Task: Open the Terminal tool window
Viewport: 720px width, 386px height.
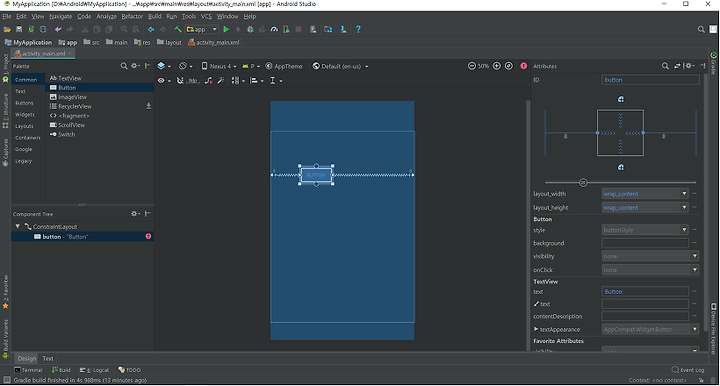Action: point(28,370)
